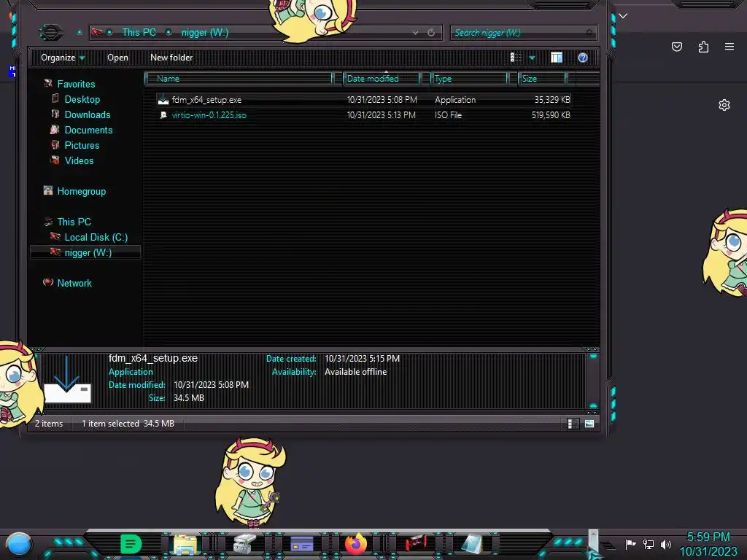
Task: Click 2 items in the status bar
Action: [49, 424]
